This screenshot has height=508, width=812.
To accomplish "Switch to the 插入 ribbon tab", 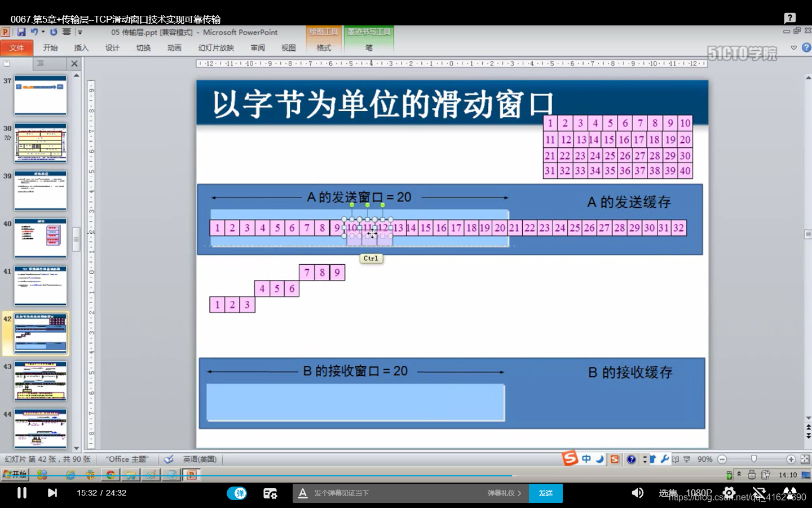I will click(81, 48).
